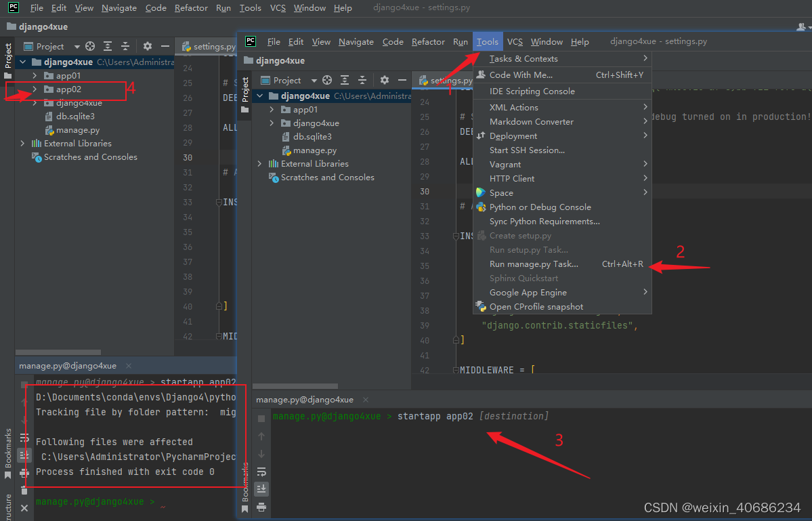This screenshot has width=812, height=521.
Task: Click front console startapp command input
Action: click(473, 417)
